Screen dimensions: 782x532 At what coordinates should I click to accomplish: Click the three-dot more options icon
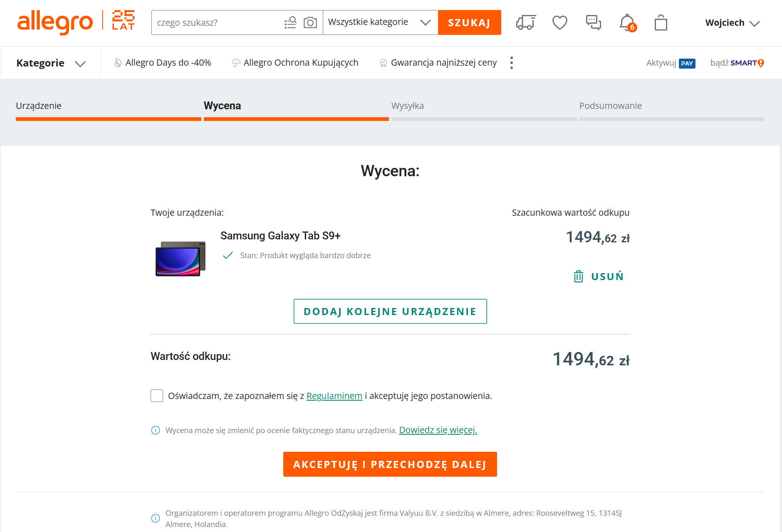[511, 63]
